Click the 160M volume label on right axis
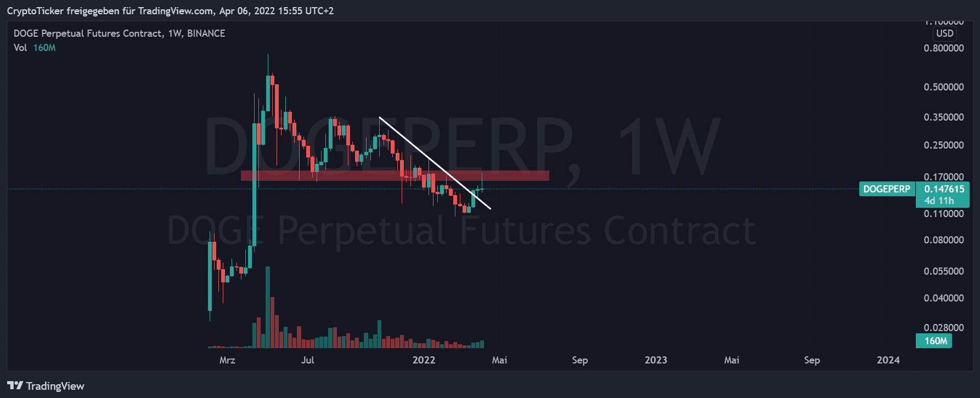The image size is (980, 398). pyautogui.click(x=936, y=341)
